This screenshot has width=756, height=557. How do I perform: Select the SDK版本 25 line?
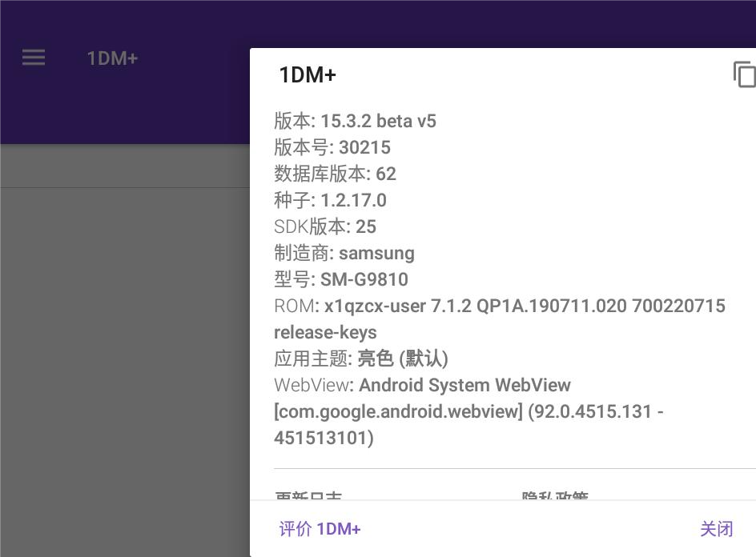tap(325, 226)
